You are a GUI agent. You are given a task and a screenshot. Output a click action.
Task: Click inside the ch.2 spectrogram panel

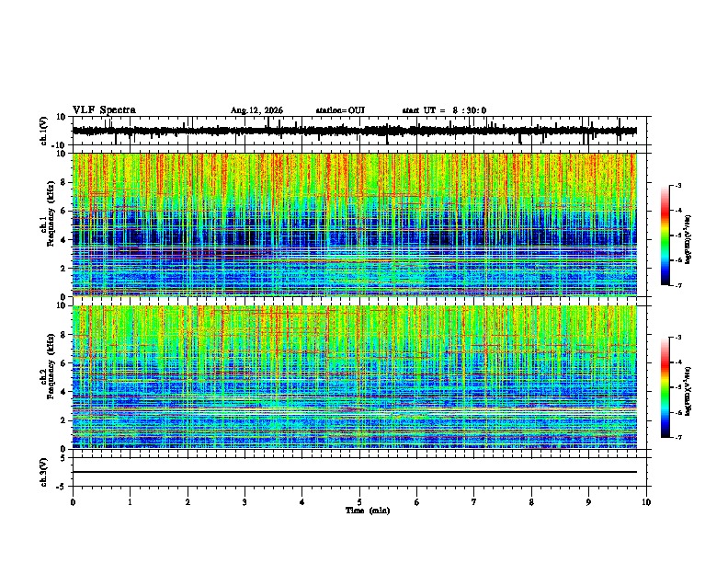[x=355, y=377]
